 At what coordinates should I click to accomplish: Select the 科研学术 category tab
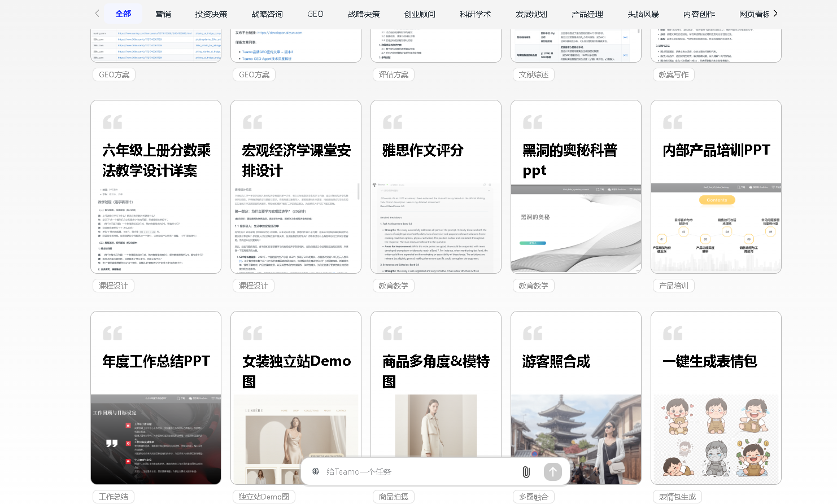[475, 14]
